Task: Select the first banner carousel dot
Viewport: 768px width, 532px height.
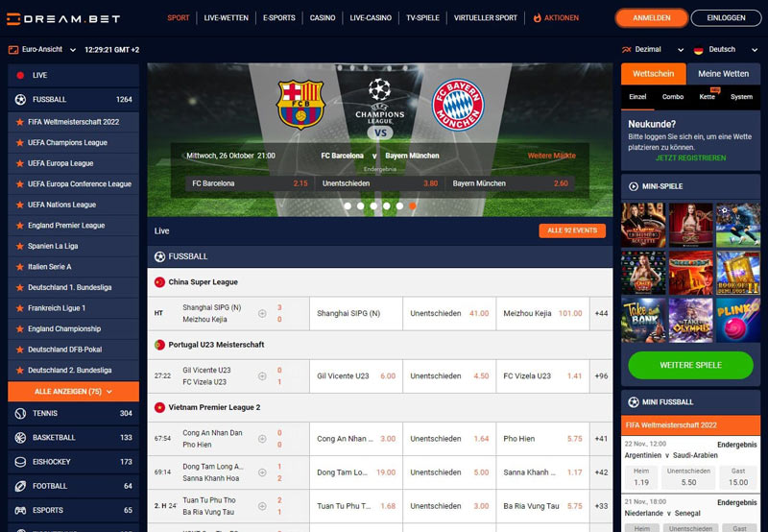Action: click(348, 206)
